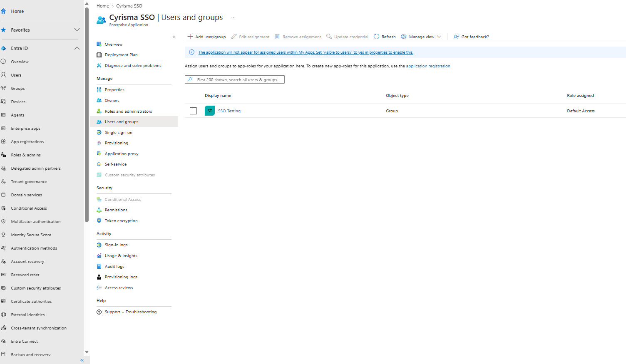The image size is (626, 364).
Task: Open the Properties menu item
Action: 114,90
